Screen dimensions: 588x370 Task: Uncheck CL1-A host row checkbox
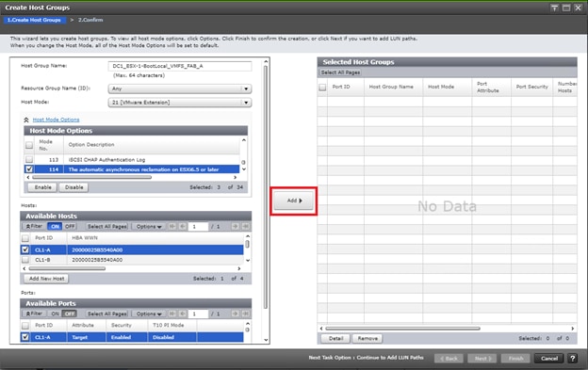point(25,249)
